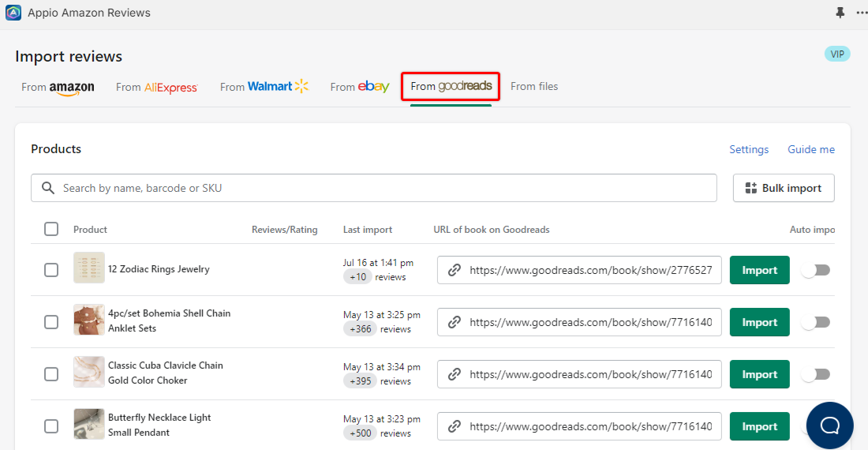
Task: Import reviews for 4pc/set Bohemia Shell Chain
Action: [759, 322]
